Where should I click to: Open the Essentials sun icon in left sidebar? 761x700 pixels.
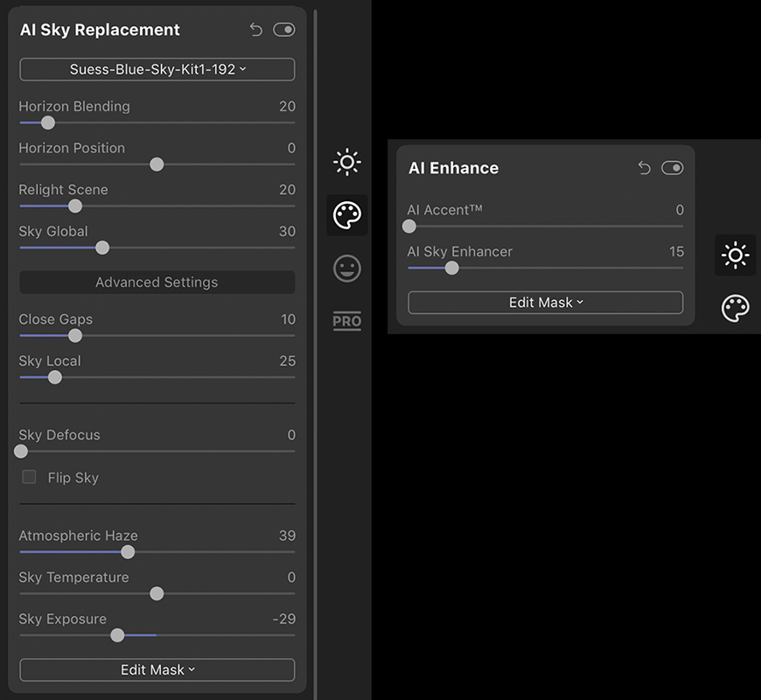pos(347,162)
